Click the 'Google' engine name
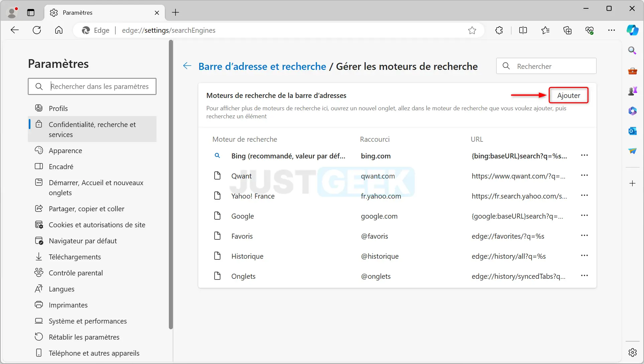 242,216
